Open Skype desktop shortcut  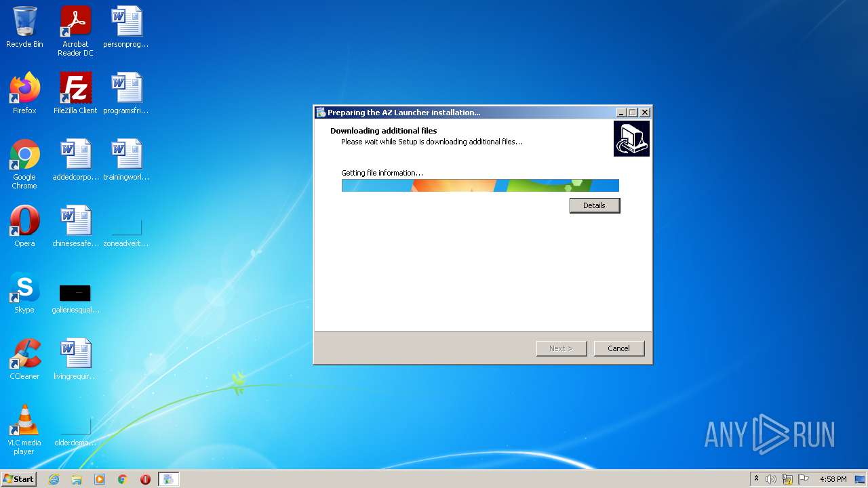pos(24,293)
